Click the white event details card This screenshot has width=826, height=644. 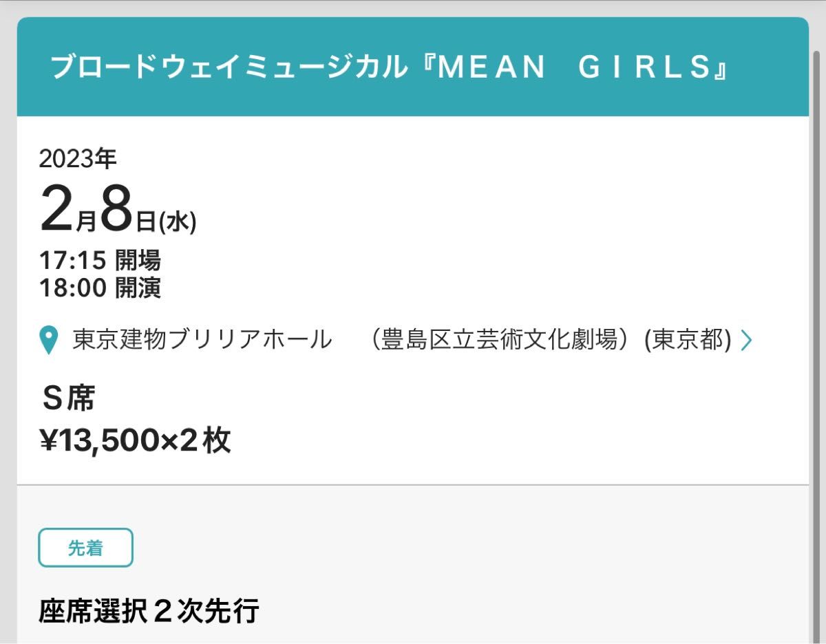click(413, 300)
